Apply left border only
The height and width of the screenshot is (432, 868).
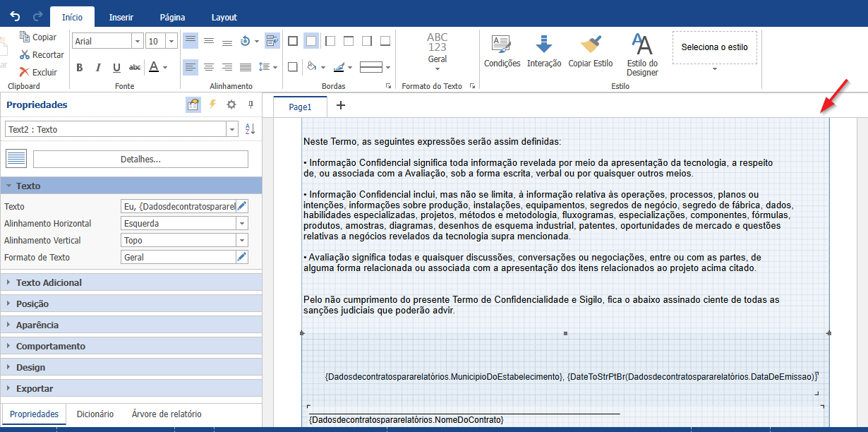coord(330,41)
